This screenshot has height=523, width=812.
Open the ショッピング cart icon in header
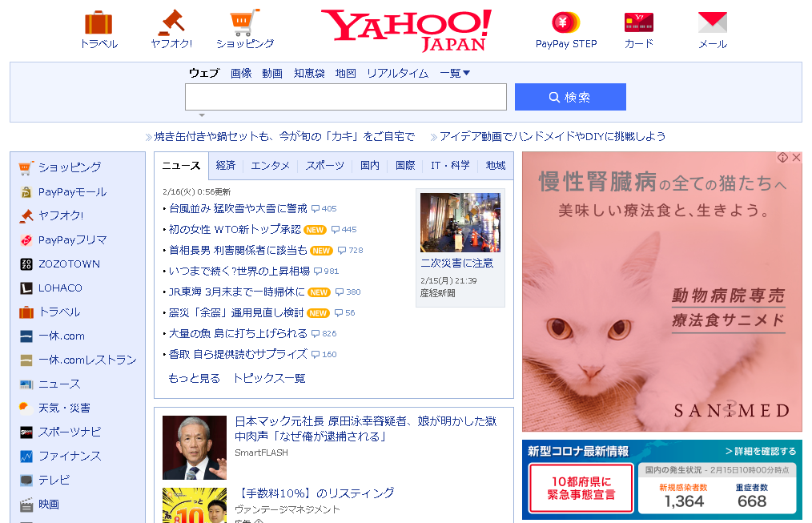(x=244, y=22)
